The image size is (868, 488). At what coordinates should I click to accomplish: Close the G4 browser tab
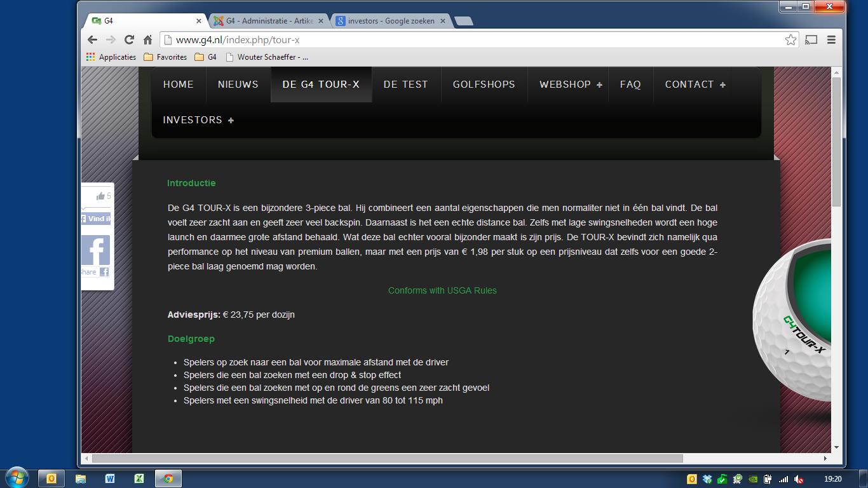coord(198,21)
